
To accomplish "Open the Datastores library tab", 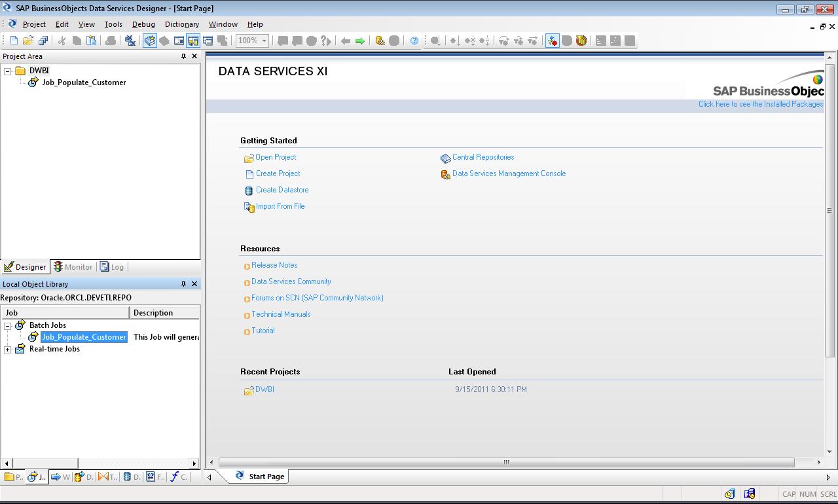I will point(131,477).
